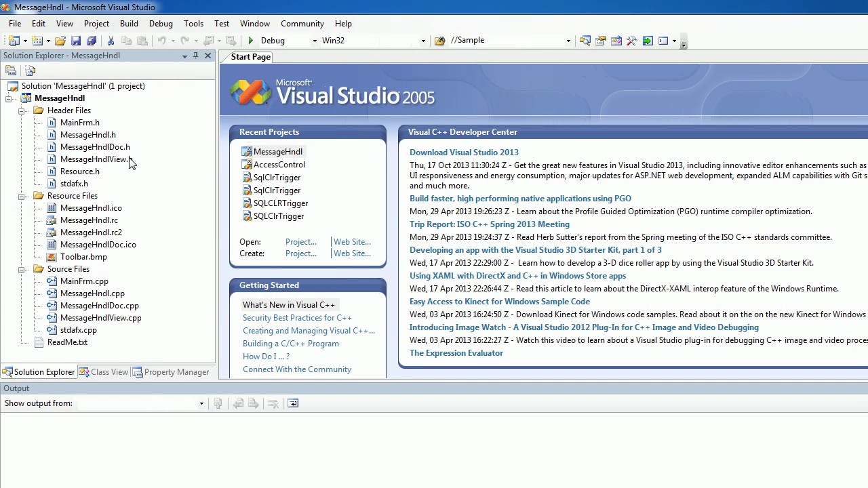868x488 pixels.
Task: Select ReadMe.txt in Solution Explorer
Action: point(67,342)
